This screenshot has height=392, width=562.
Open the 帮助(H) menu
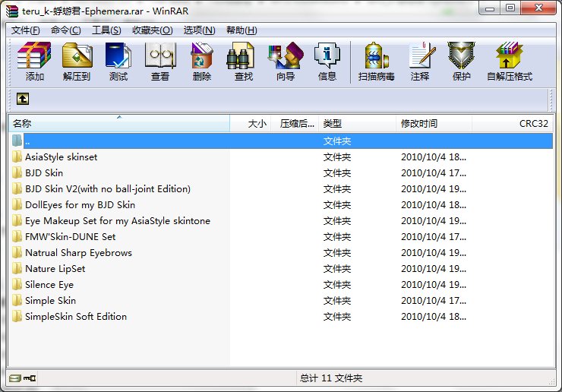(x=242, y=30)
